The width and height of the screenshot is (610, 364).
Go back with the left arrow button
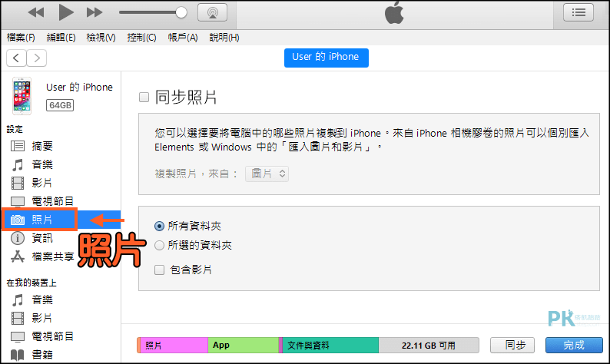(x=16, y=58)
